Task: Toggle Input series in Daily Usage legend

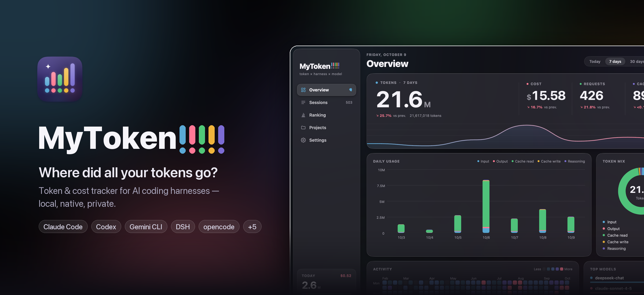Action: pyautogui.click(x=483, y=161)
